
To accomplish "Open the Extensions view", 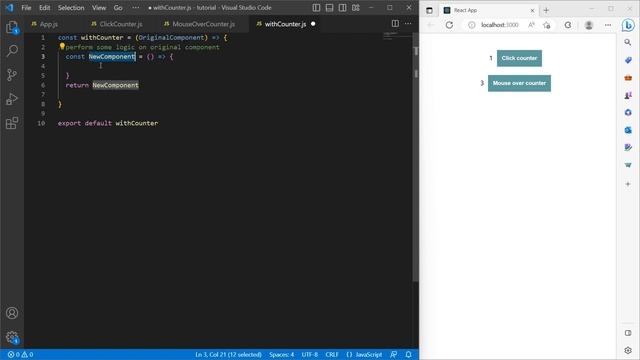I will pos(12,123).
